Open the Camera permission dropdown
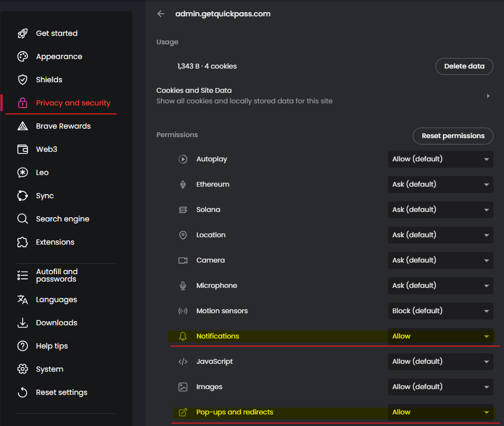 440,260
